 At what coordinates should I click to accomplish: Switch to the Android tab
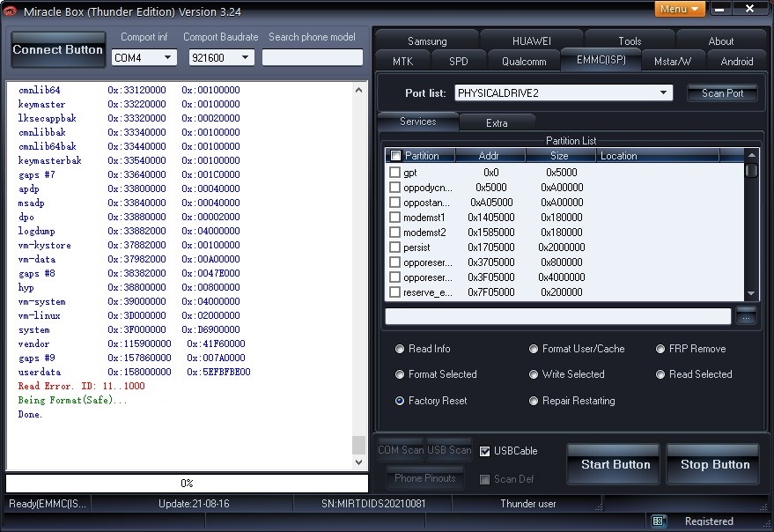point(736,62)
